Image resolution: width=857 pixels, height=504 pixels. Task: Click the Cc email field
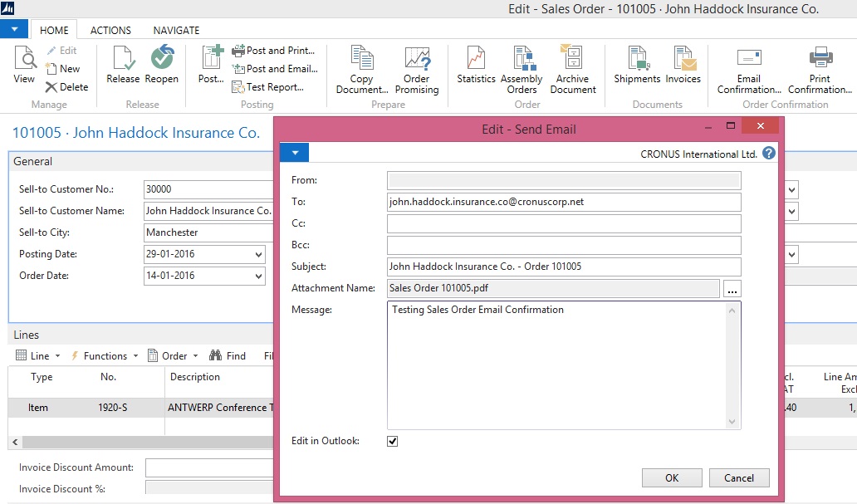pyautogui.click(x=563, y=223)
